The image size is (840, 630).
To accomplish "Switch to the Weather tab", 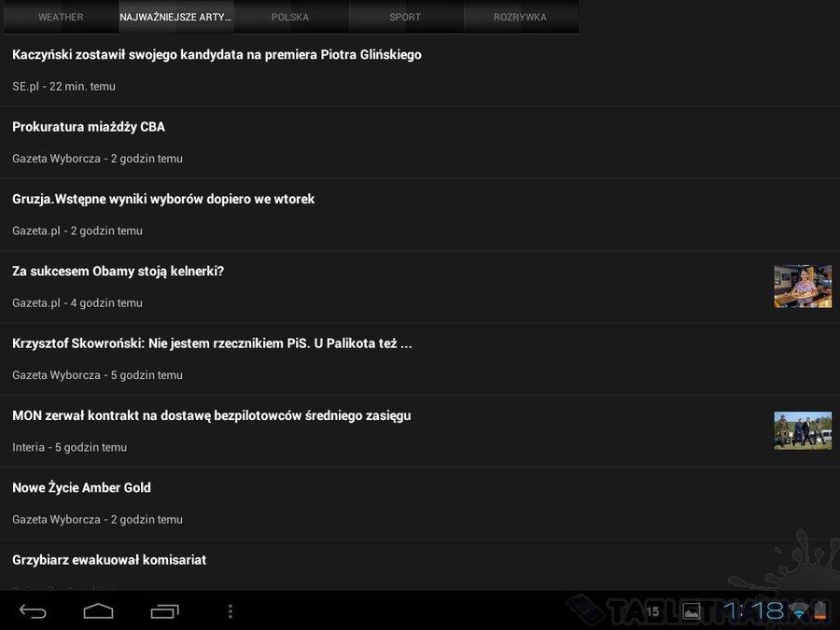I will click(x=61, y=17).
